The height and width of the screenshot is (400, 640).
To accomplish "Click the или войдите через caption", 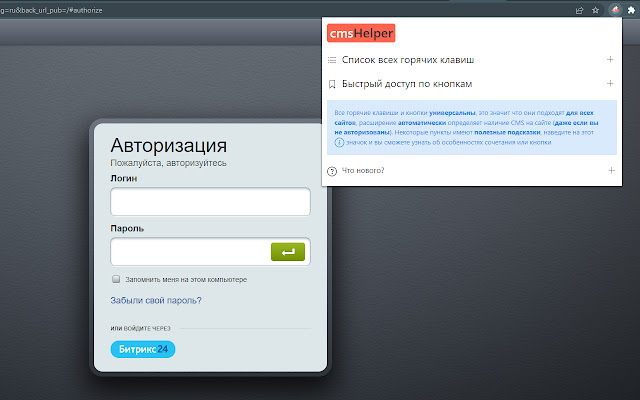I will [140, 329].
